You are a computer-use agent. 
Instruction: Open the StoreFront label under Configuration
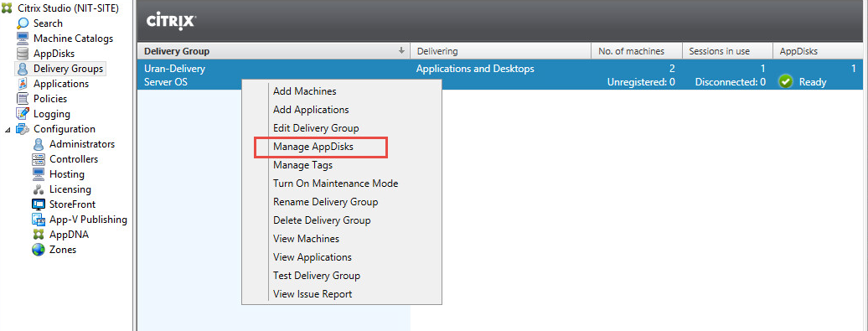coord(73,204)
